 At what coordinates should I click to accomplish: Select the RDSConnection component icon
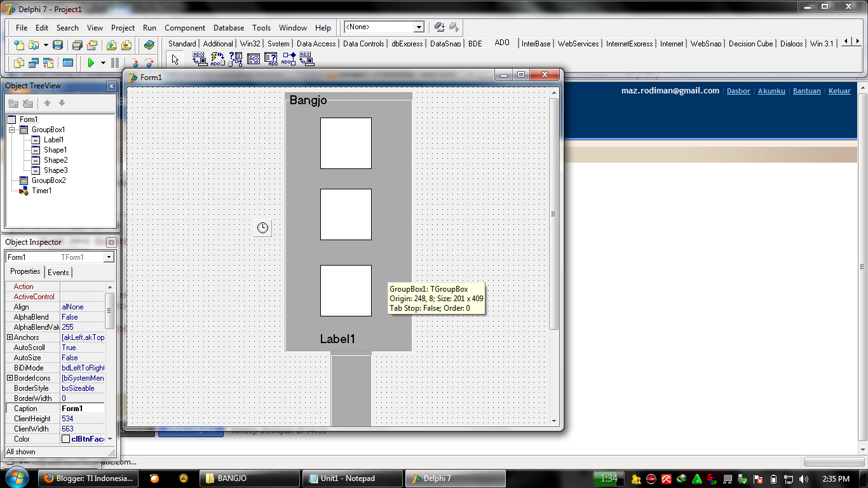(307, 59)
